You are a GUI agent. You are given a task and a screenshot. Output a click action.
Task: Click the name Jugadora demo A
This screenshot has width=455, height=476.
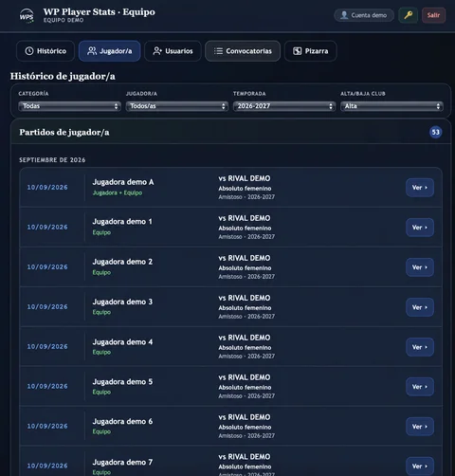(x=123, y=182)
